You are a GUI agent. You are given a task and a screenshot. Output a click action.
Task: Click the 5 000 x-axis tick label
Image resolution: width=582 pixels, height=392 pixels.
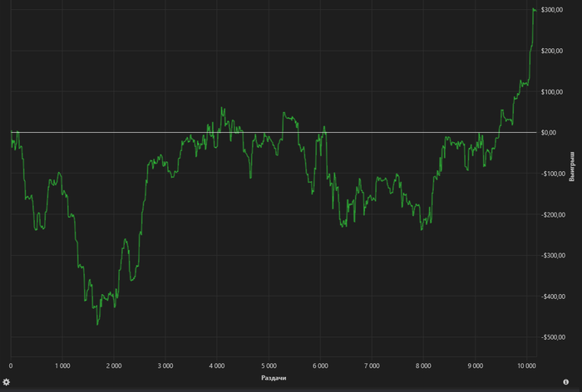click(x=269, y=366)
